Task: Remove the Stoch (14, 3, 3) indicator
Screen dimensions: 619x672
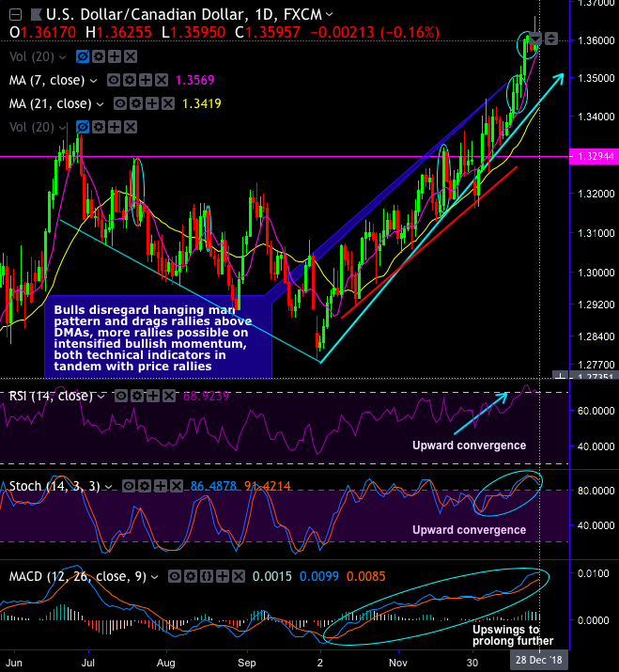Action: point(177,486)
